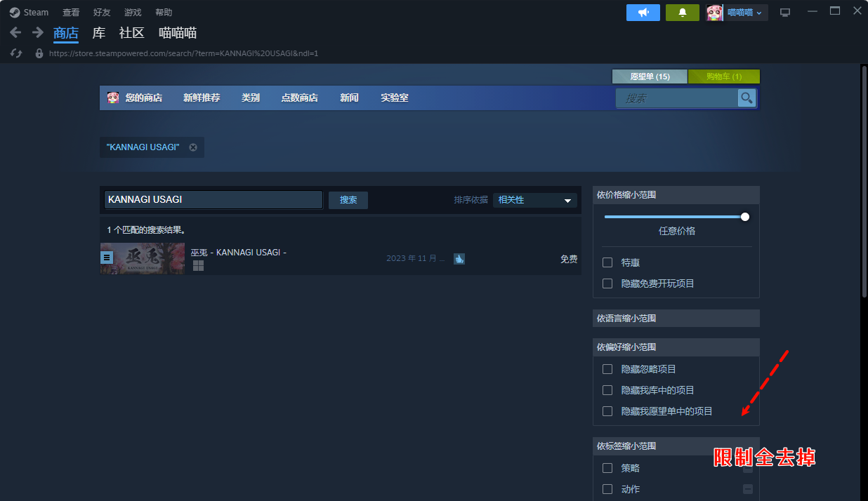868x501 pixels.
Task: Open the 您的商店 menu
Action: pos(144,98)
